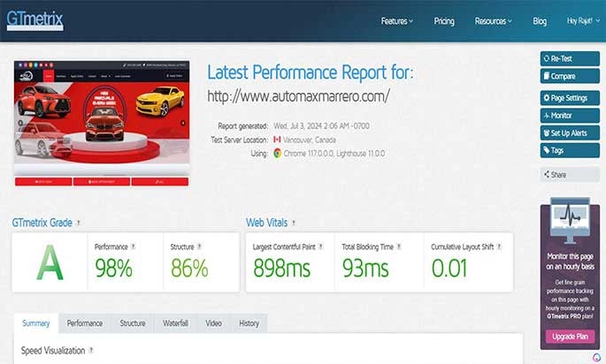Open the Waterfall tab
Viewport: 606px width, 364px height.
175,323
